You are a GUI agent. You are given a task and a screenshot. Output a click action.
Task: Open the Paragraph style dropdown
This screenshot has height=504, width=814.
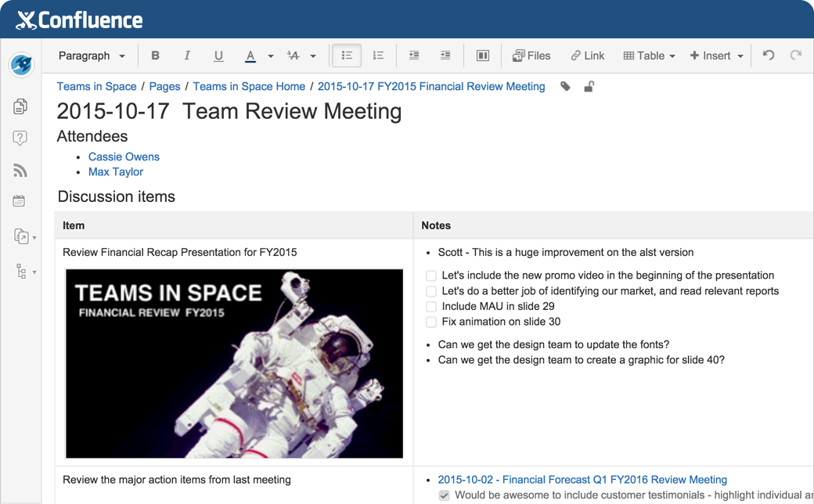click(x=92, y=56)
